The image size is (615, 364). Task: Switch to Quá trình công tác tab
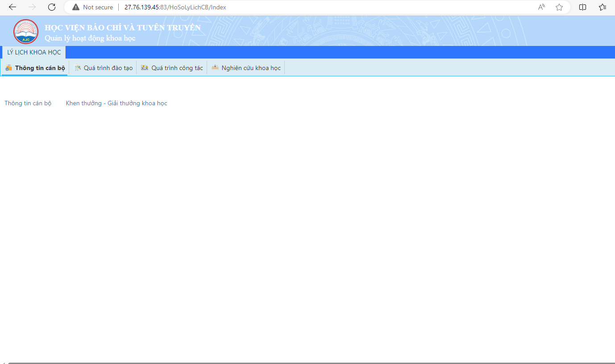172,68
